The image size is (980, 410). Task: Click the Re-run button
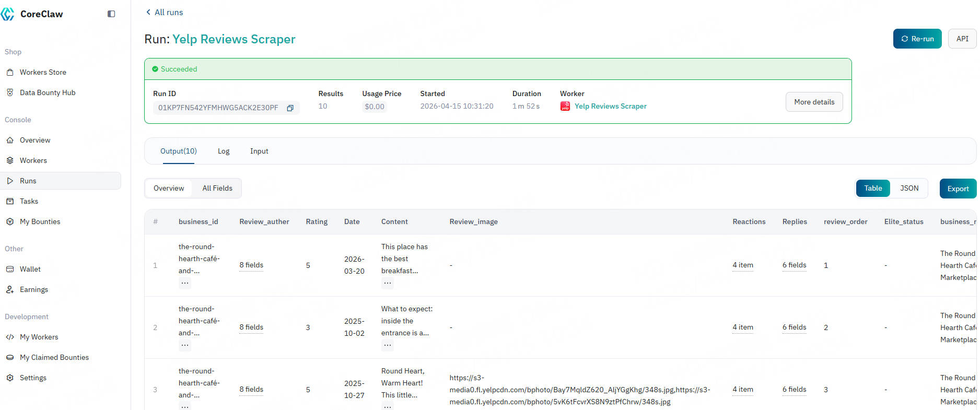pyautogui.click(x=917, y=39)
